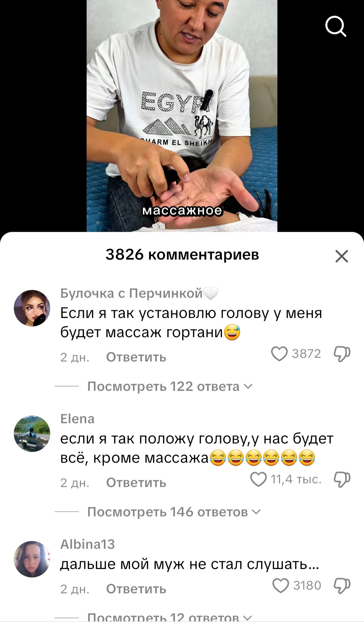Open search with the magnifier icon

[336, 26]
